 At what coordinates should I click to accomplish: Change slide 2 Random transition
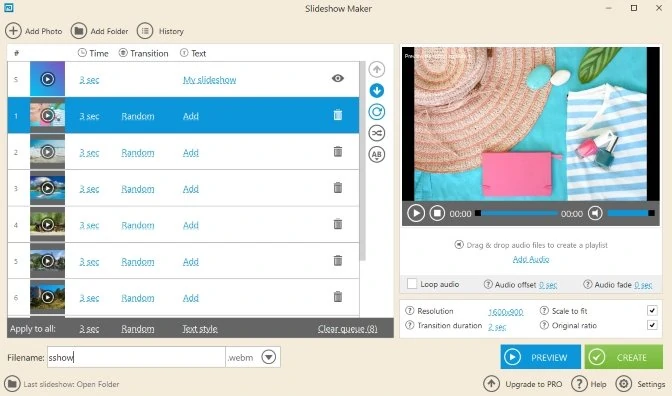pyautogui.click(x=138, y=153)
